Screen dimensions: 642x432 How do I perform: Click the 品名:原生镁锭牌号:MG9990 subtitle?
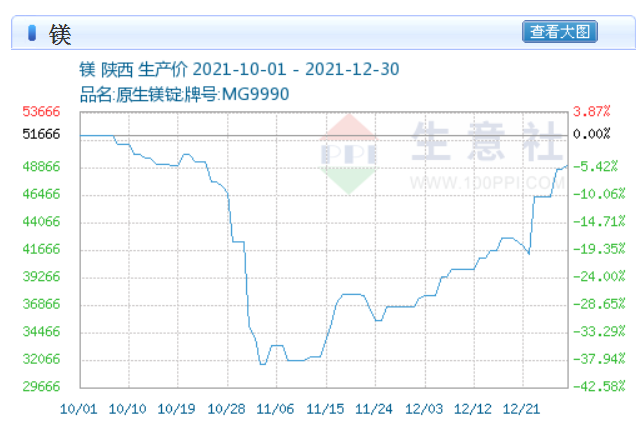coord(184,94)
